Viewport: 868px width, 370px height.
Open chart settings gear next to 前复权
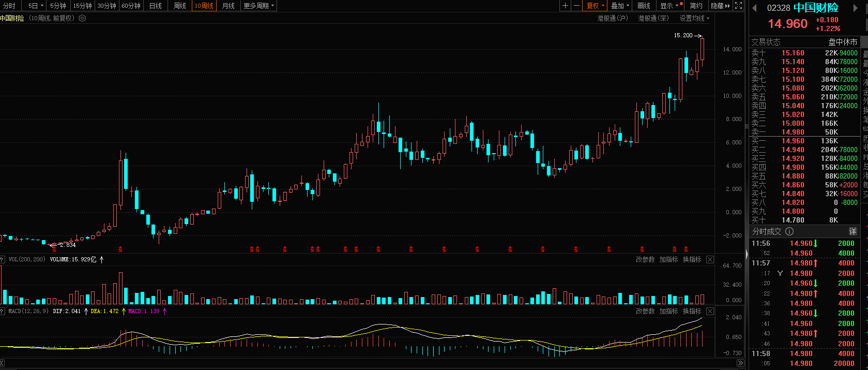82,18
